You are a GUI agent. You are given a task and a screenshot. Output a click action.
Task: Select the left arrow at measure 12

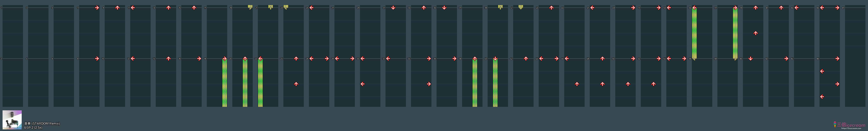(x=133, y=59)
